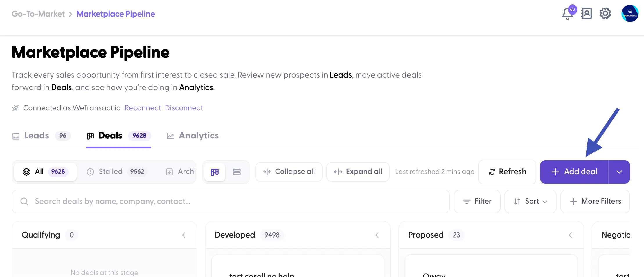Open the Add deal dropdown arrow
This screenshot has width=644, height=277.
point(619,172)
